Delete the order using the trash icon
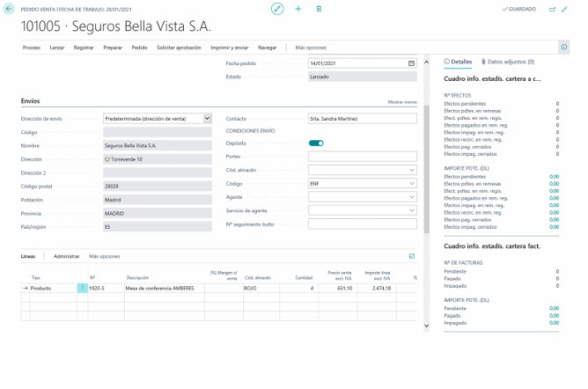The height and width of the screenshot is (389, 588). pyautogui.click(x=319, y=8)
